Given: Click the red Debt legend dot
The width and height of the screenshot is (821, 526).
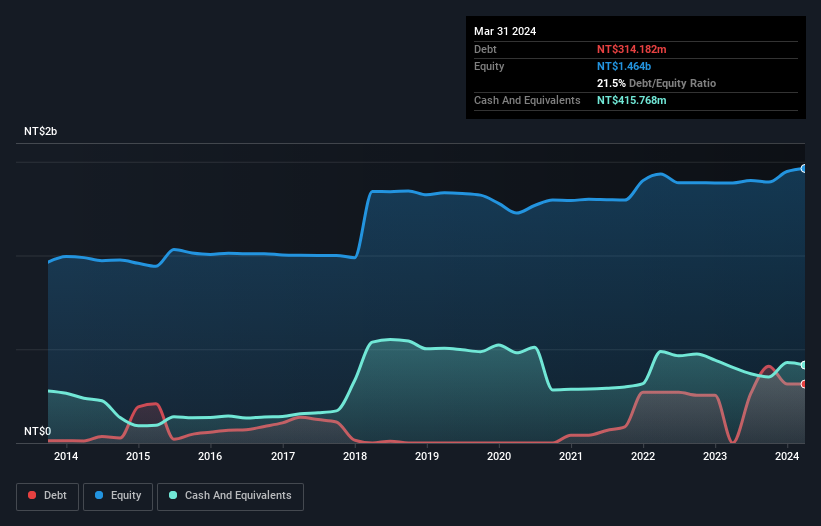Looking at the screenshot, I should [x=32, y=495].
